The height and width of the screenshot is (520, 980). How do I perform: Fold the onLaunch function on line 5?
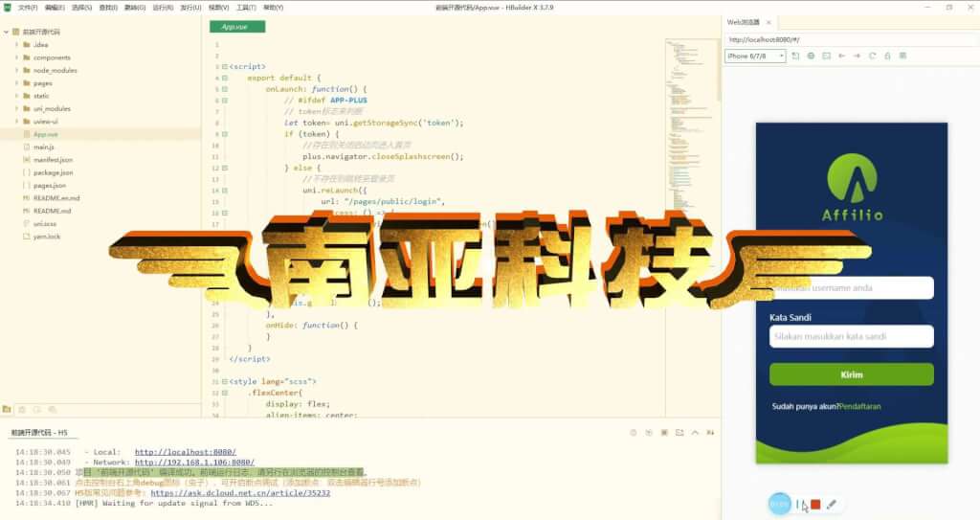[x=225, y=89]
